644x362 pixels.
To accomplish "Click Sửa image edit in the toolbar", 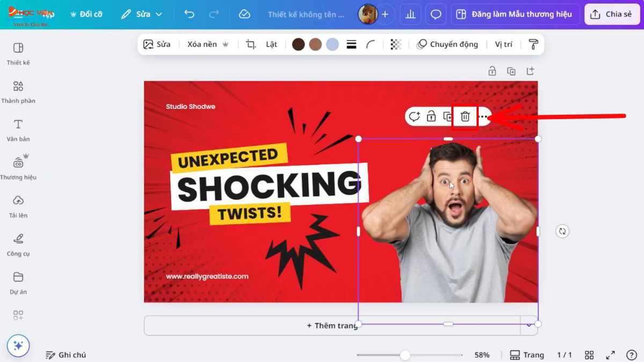I will click(x=157, y=45).
